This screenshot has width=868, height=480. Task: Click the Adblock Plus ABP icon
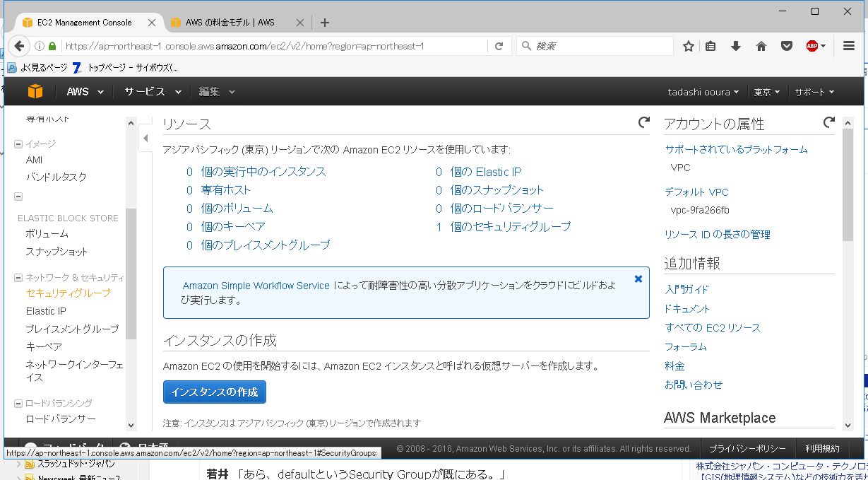click(x=812, y=46)
